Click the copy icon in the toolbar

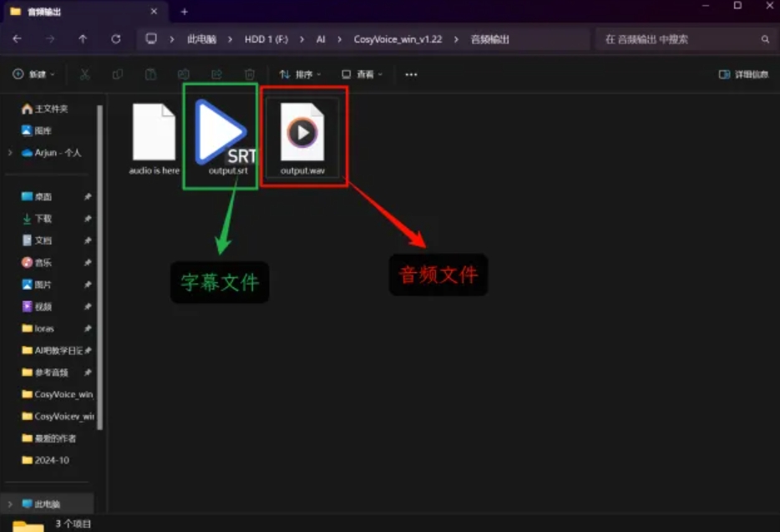click(x=117, y=73)
